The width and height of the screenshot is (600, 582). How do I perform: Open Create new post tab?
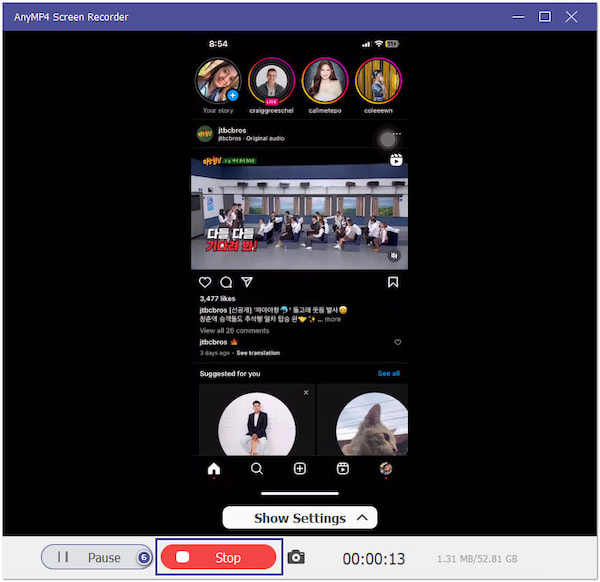(x=300, y=469)
